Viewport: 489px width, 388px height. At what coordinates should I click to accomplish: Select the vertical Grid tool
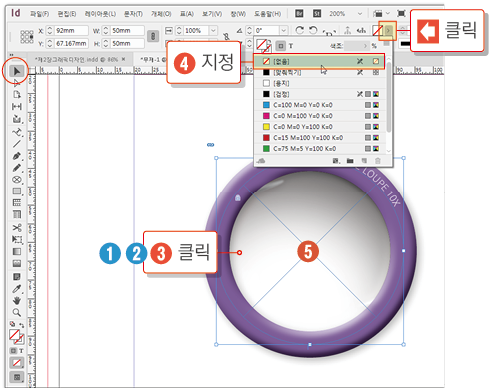(x=16, y=214)
